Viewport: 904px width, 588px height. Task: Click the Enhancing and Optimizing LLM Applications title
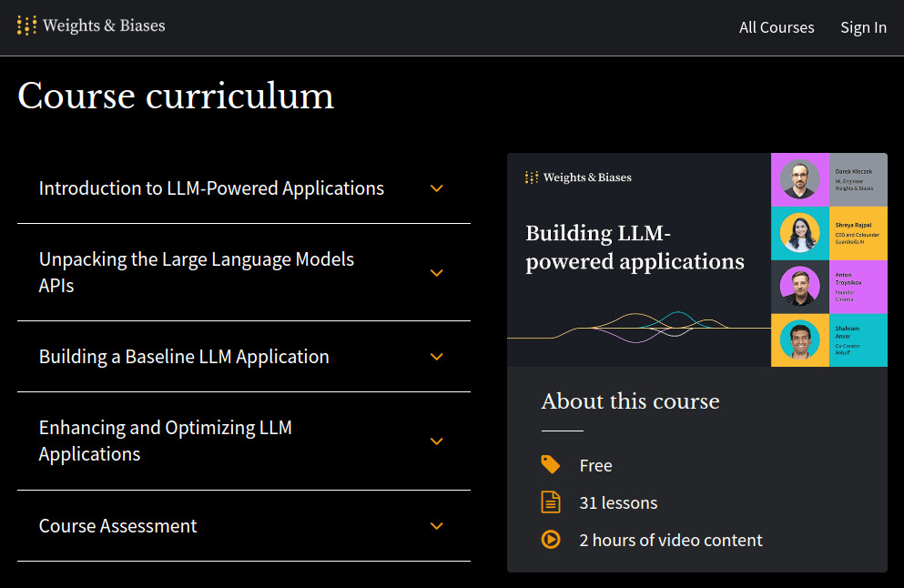pos(165,441)
